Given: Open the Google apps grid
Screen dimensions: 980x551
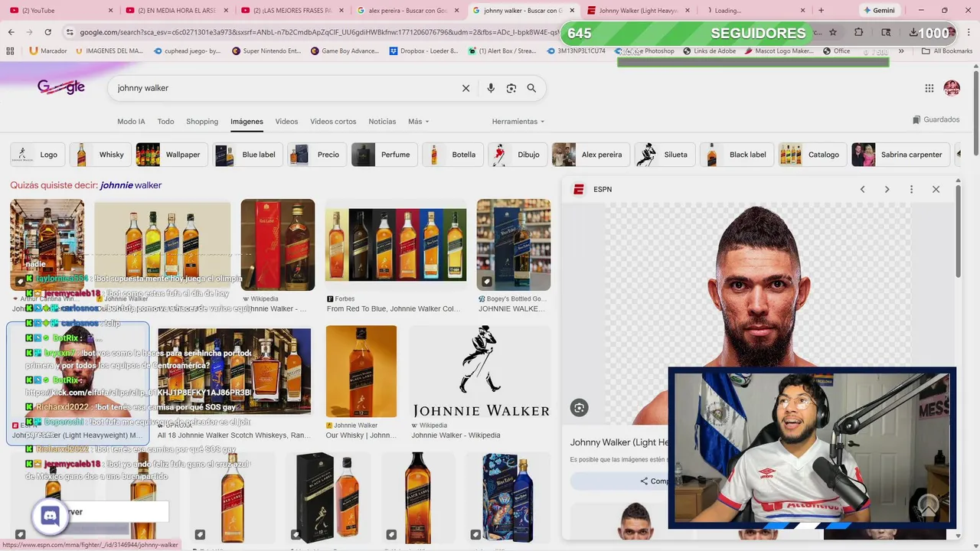Looking at the screenshot, I should [929, 88].
